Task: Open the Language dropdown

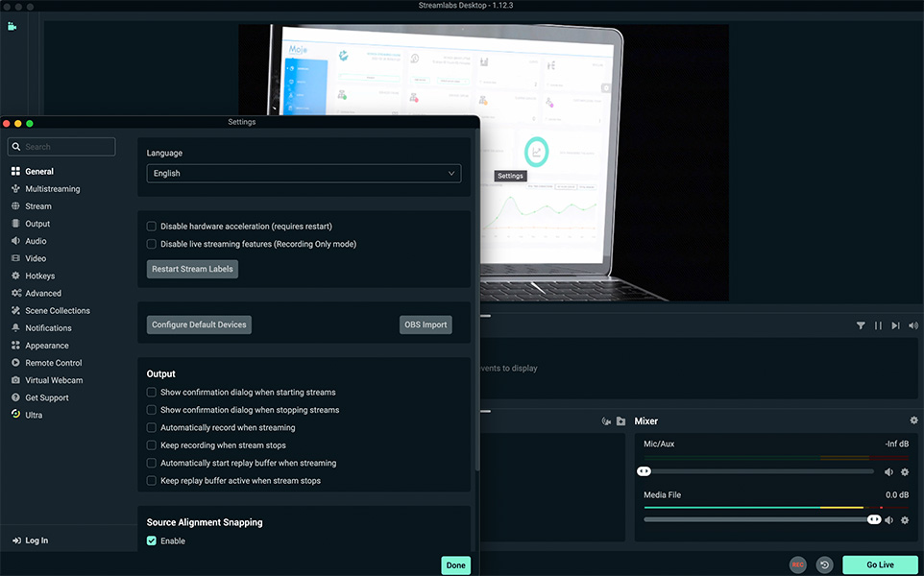Action: [303, 173]
